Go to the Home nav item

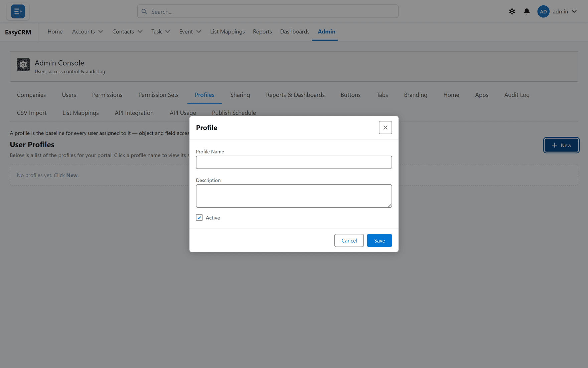point(55,31)
